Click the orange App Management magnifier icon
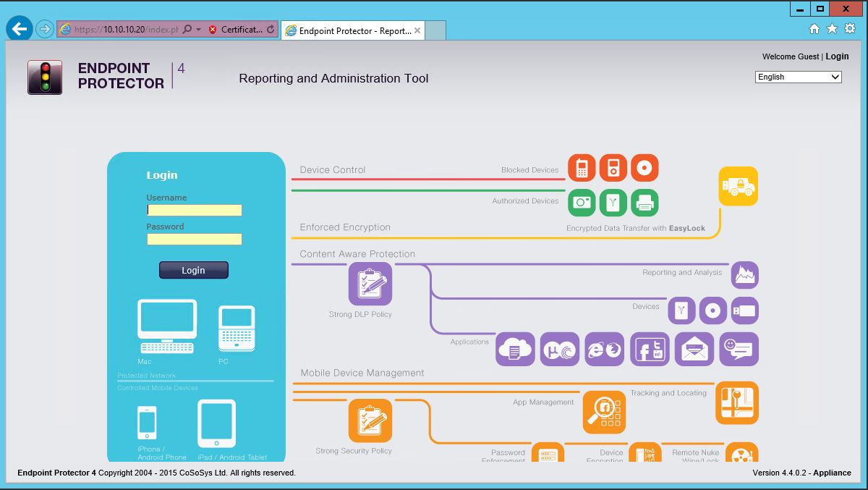 click(604, 412)
